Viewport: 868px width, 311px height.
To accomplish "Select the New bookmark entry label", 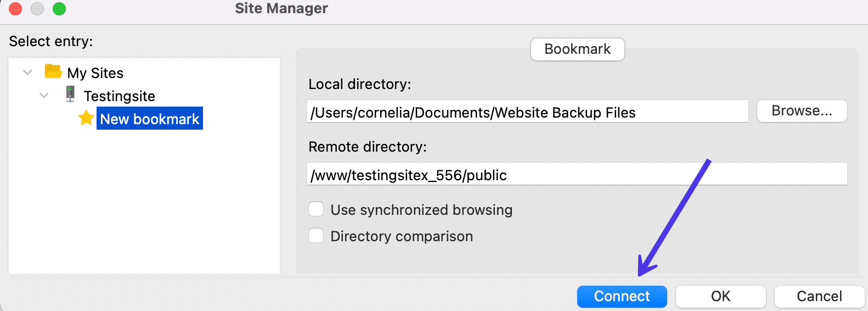I will coord(150,119).
